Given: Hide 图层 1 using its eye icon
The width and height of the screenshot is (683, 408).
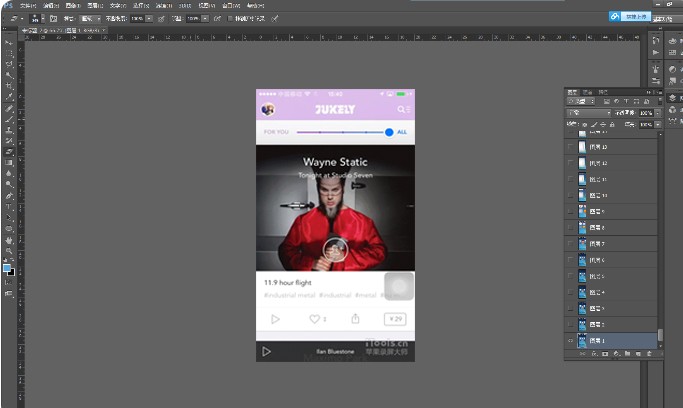Looking at the screenshot, I should [x=571, y=341].
